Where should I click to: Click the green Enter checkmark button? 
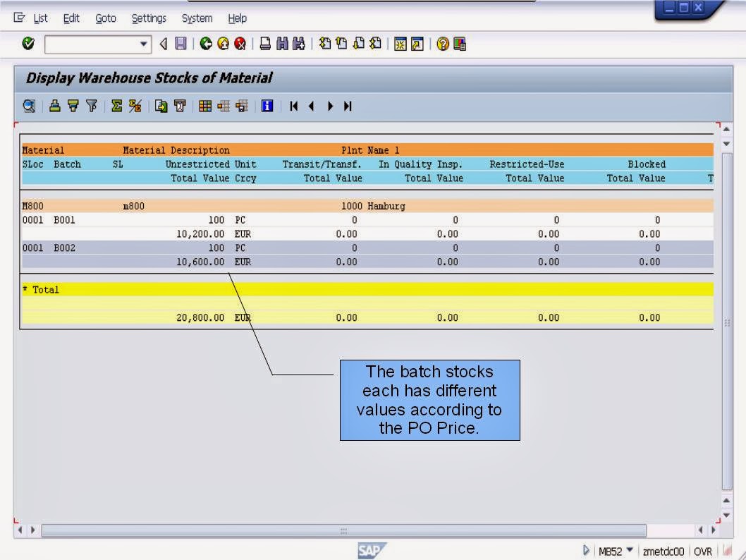[27, 44]
